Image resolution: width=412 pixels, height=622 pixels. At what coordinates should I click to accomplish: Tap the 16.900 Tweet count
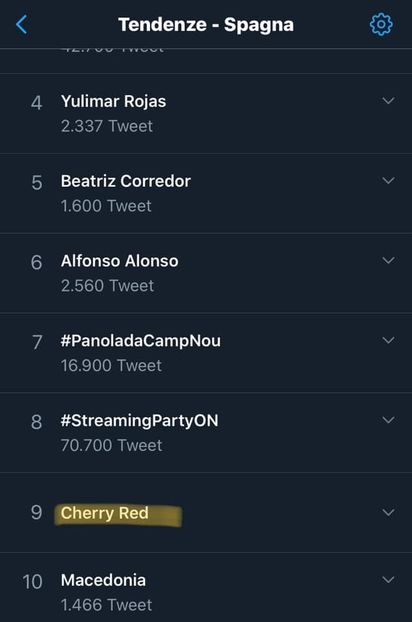(x=111, y=366)
